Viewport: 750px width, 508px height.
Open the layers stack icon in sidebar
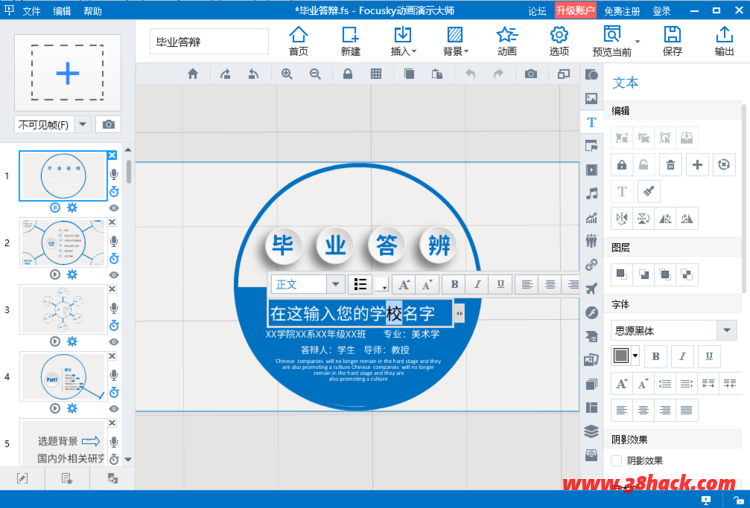click(x=592, y=431)
